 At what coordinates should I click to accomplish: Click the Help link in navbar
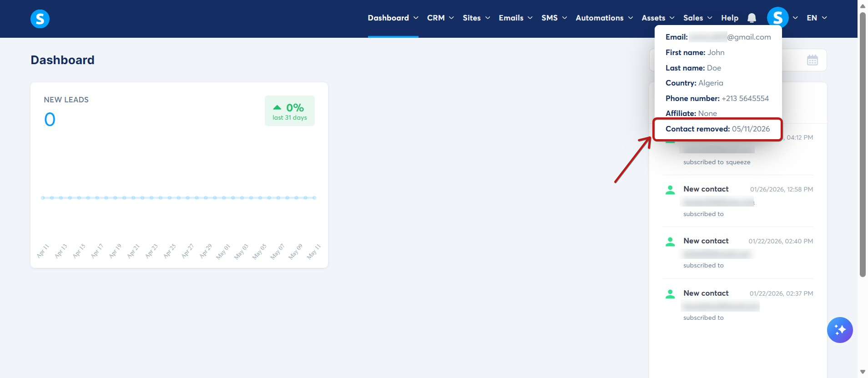pos(730,18)
